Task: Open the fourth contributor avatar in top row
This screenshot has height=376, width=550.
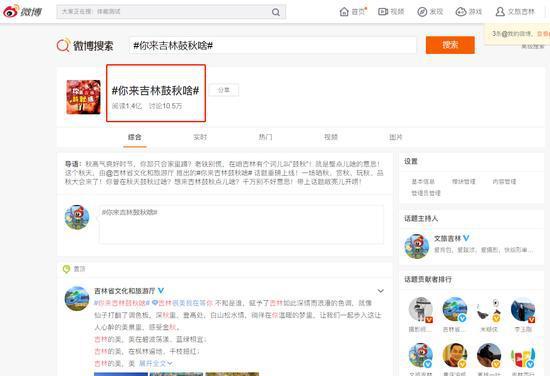Action: pyautogui.click(x=523, y=309)
